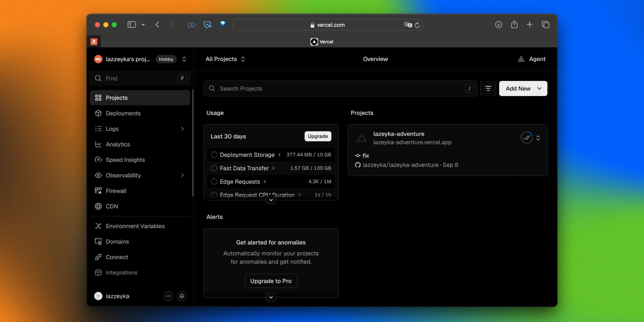644x322 pixels.
Task: Open the Vercel Agent
Action: coord(532,59)
